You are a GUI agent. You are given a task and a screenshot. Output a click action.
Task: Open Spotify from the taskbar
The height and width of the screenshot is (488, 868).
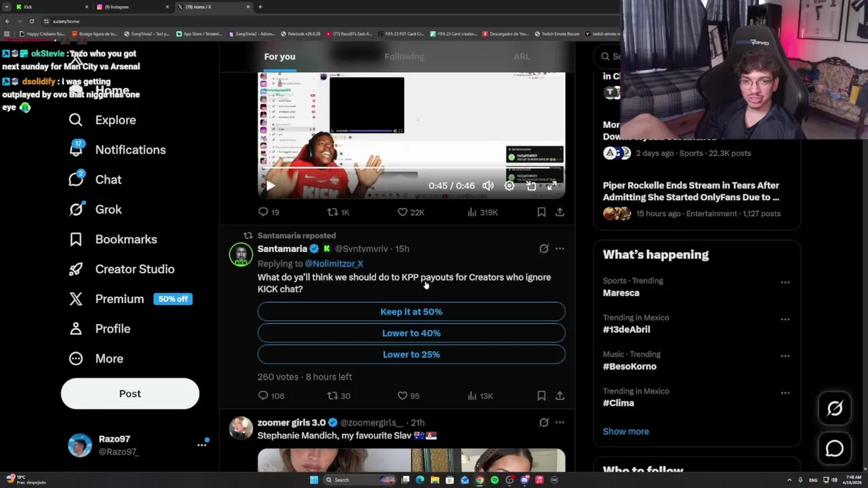point(494,480)
